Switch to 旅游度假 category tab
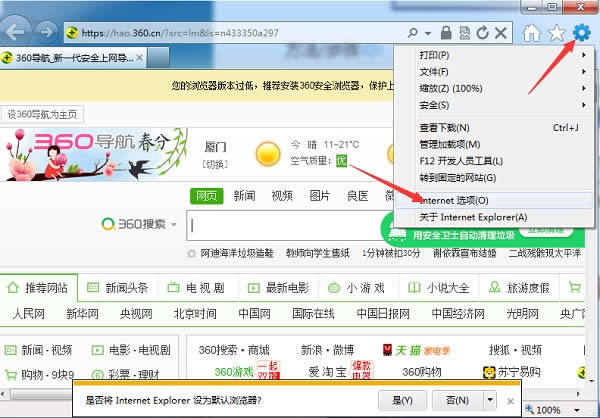 click(519, 287)
